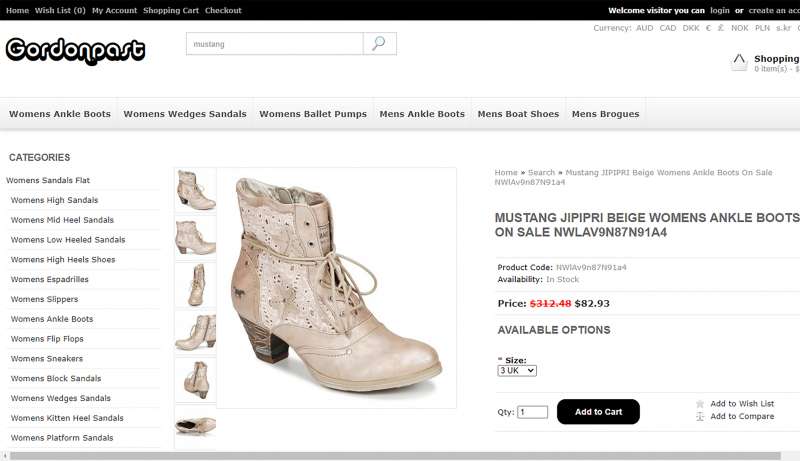Image resolution: width=800 pixels, height=461 pixels.
Task: Open Womens Kitten Heel Sandals category
Action: 67,418
